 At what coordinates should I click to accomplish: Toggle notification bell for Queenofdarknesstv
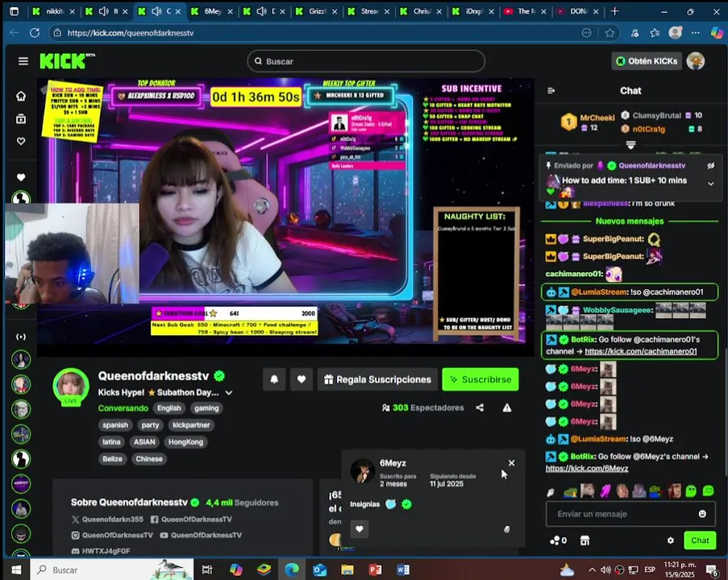click(x=274, y=379)
